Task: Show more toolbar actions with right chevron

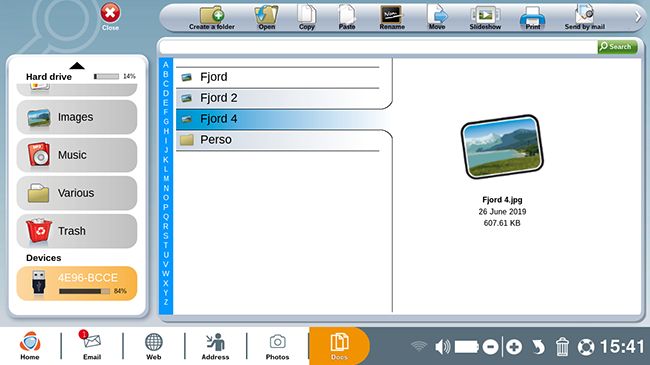Action: pos(638,17)
